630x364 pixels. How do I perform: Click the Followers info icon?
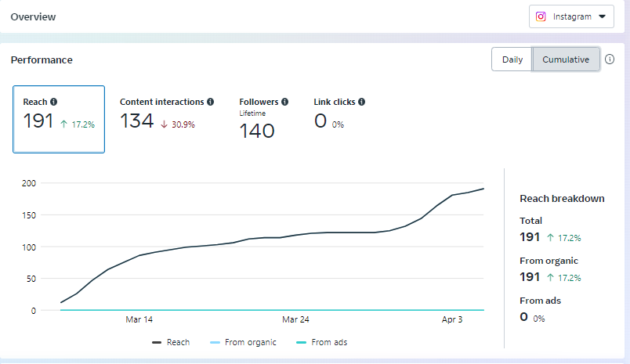tap(284, 102)
